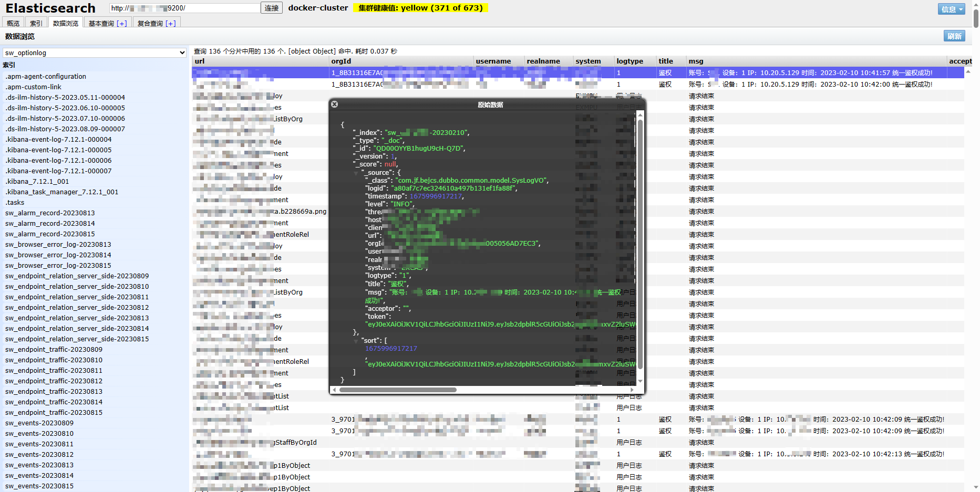Sort results by the logtype column header

pyautogui.click(x=630, y=61)
